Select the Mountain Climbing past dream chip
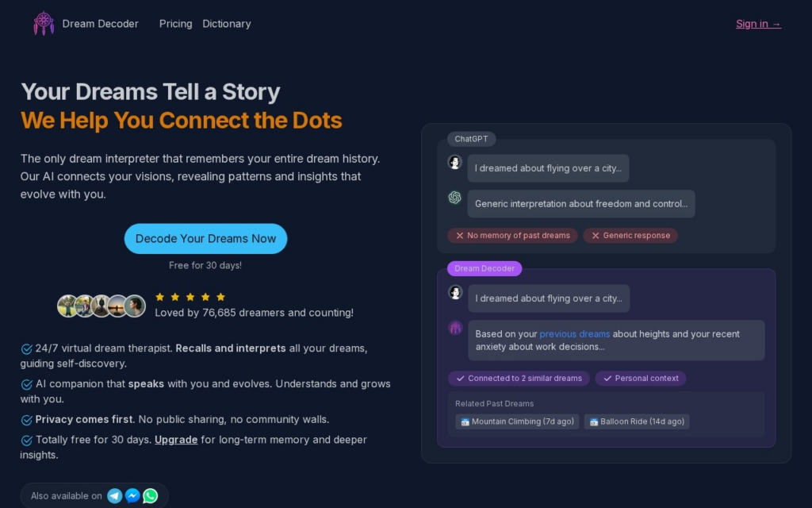This screenshot has width=812, height=508. 517,421
